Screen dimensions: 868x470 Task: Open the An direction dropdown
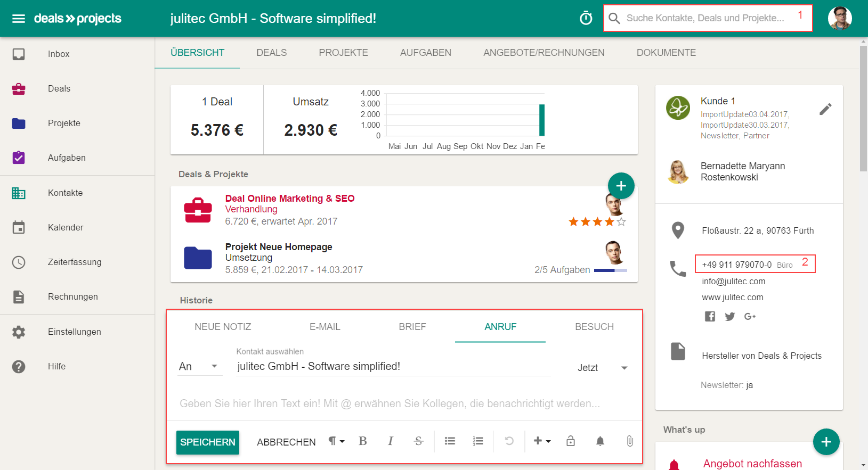pos(199,366)
